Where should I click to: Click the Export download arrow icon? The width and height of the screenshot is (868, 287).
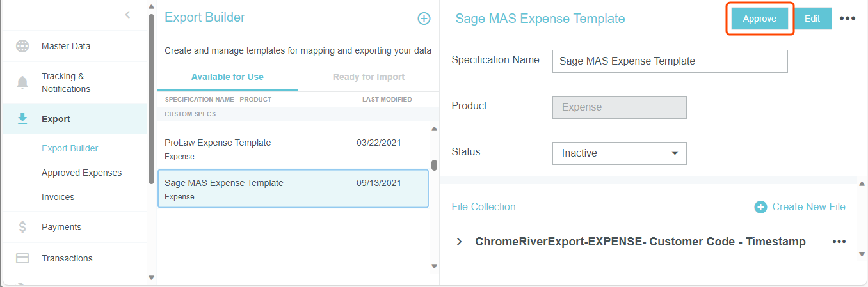coord(22,119)
